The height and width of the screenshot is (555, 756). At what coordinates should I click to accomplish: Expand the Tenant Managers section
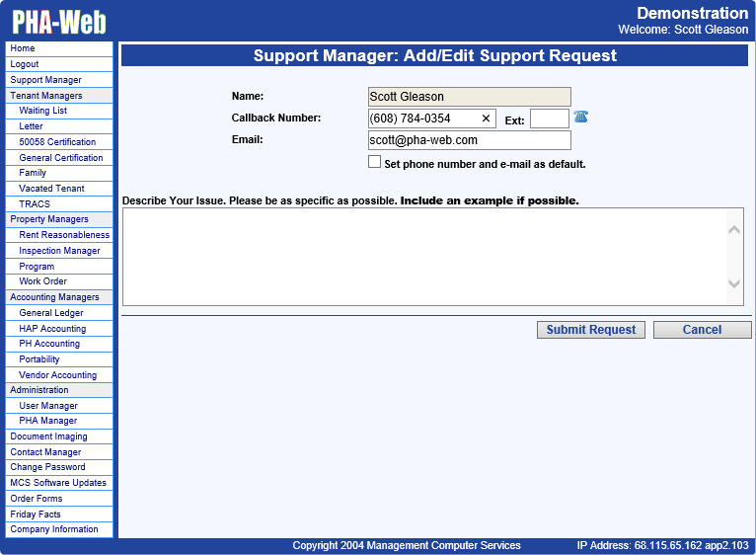pyautogui.click(x=59, y=96)
